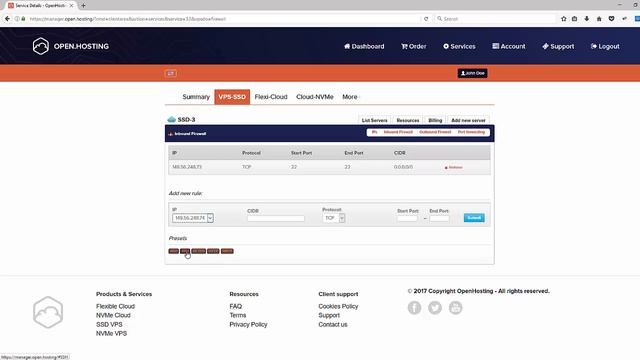Image resolution: width=640 pixels, height=360 pixels.
Task: Open the Services menu item
Action: point(459,47)
